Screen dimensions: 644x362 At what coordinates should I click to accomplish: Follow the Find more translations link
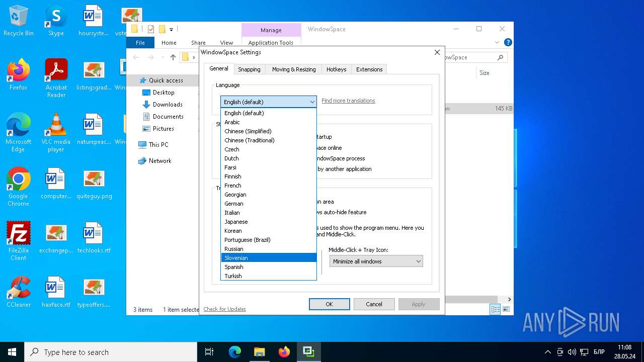[x=348, y=101]
